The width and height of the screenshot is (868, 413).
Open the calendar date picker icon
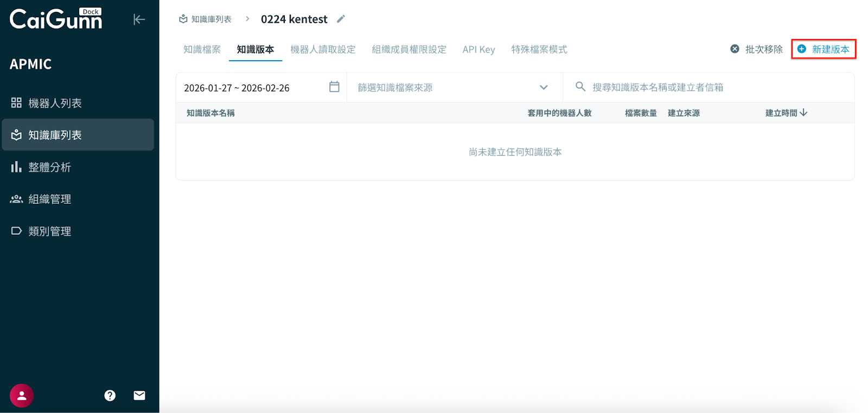(x=334, y=87)
